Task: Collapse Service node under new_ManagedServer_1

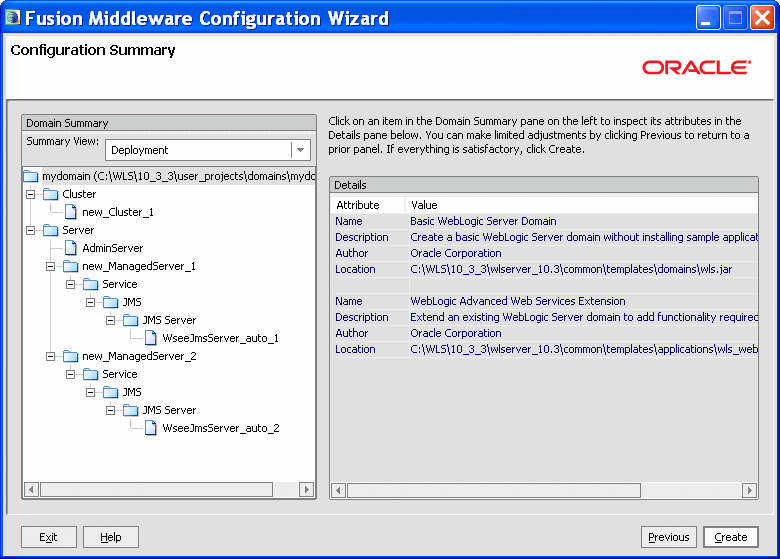Action: 71,284
